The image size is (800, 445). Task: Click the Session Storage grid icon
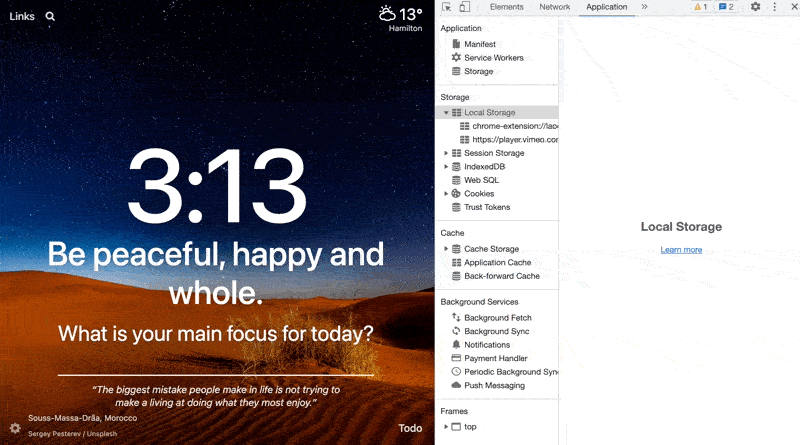457,153
